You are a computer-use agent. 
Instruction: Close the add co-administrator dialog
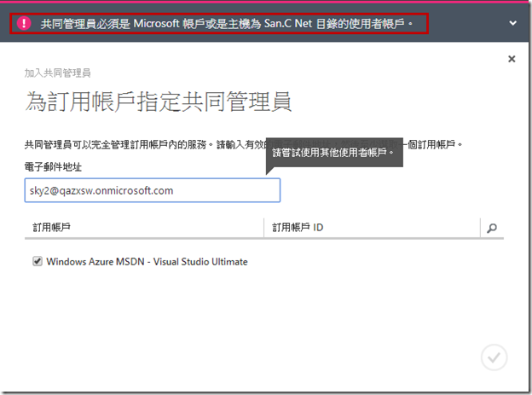pos(512,59)
